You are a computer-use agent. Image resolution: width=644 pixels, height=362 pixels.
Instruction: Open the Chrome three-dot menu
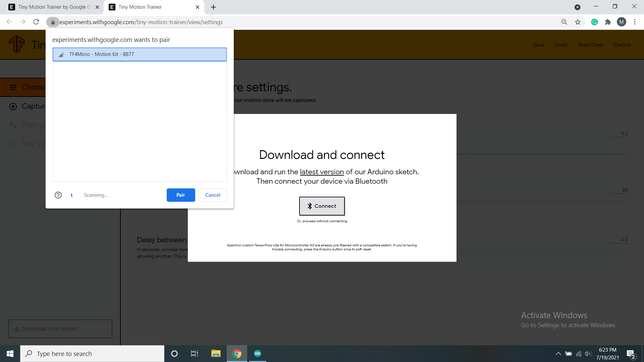[635, 22]
